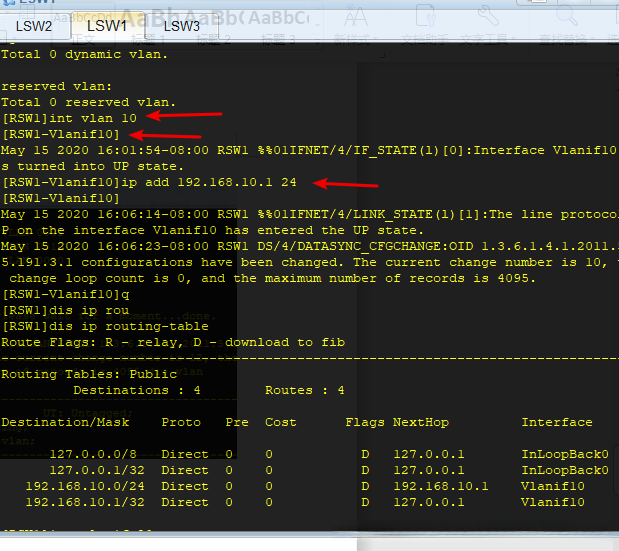Image resolution: width=619 pixels, height=551 pixels.
Task: Click the '[RSW1]dis ip rou' line
Action: (x=66, y=311)
